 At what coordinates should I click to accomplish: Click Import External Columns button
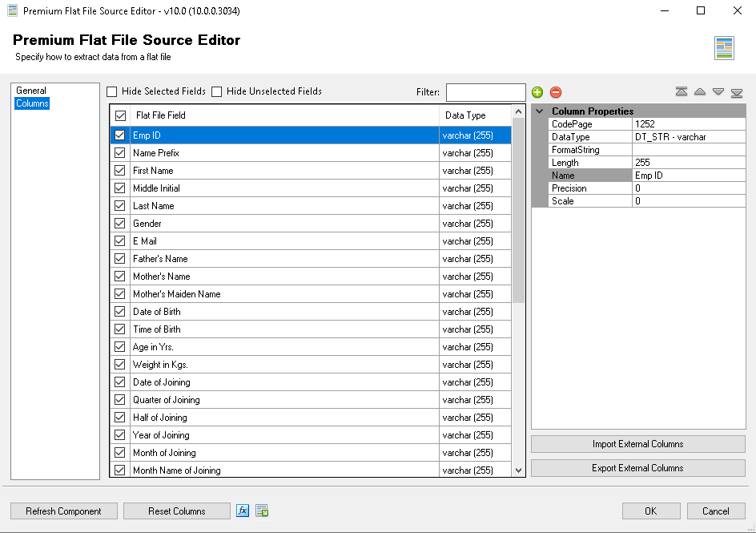[637, 444]
